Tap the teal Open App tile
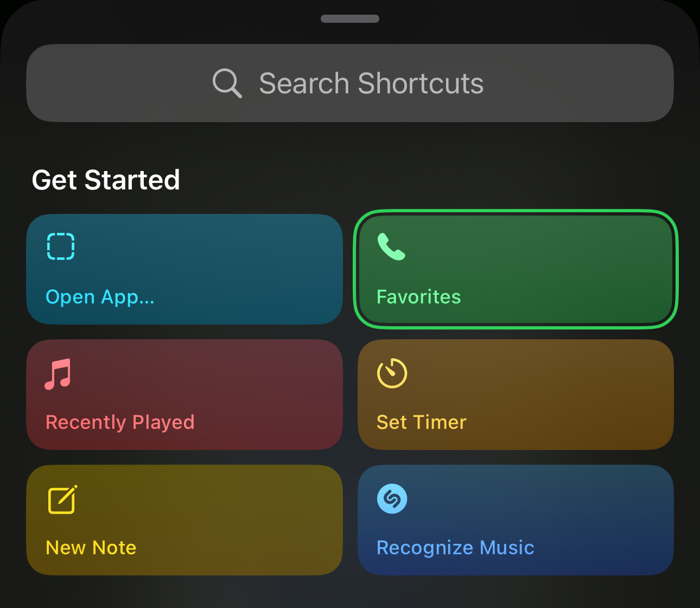 pos(184,269)
